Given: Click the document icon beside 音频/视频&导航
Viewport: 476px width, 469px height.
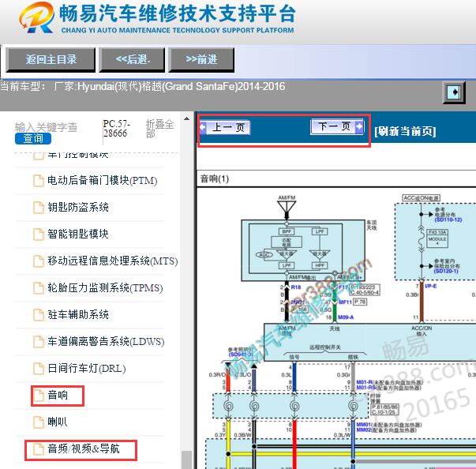Looking at the screenshot, I should pos(39,448).
